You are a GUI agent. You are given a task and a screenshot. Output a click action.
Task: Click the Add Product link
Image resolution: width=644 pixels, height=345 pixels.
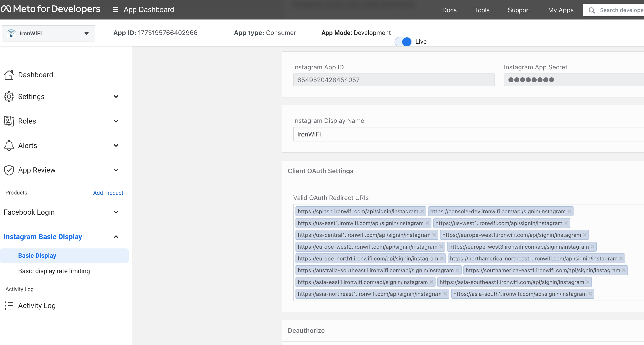click(108, 193)
